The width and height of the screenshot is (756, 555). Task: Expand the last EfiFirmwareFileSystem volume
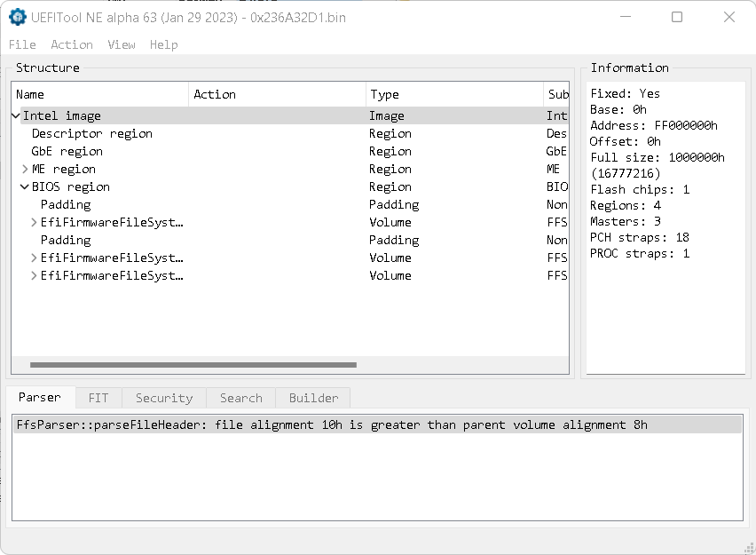(34, 275)
